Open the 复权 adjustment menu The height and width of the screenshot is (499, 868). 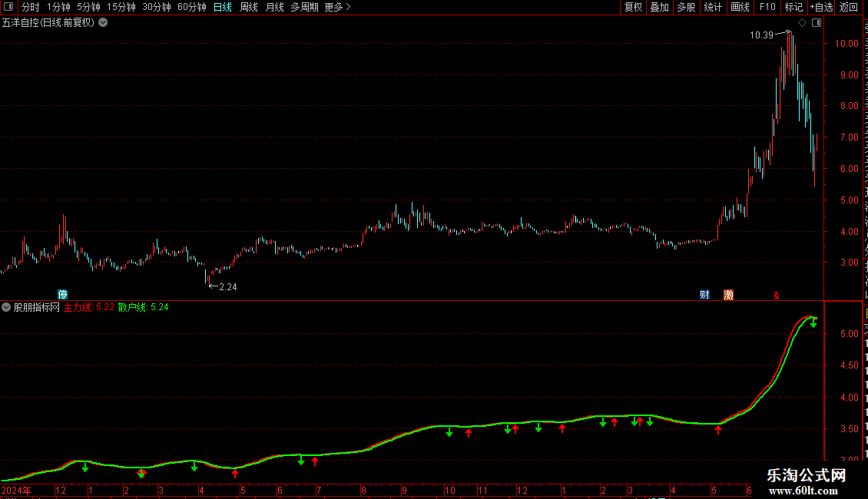point(633,7)
